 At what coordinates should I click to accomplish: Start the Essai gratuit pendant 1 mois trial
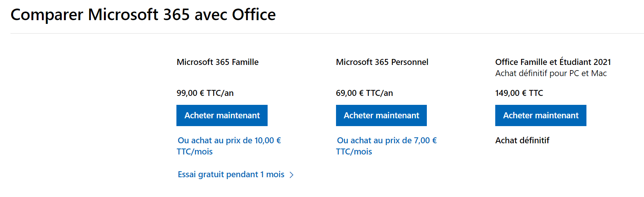pos(231,175)
